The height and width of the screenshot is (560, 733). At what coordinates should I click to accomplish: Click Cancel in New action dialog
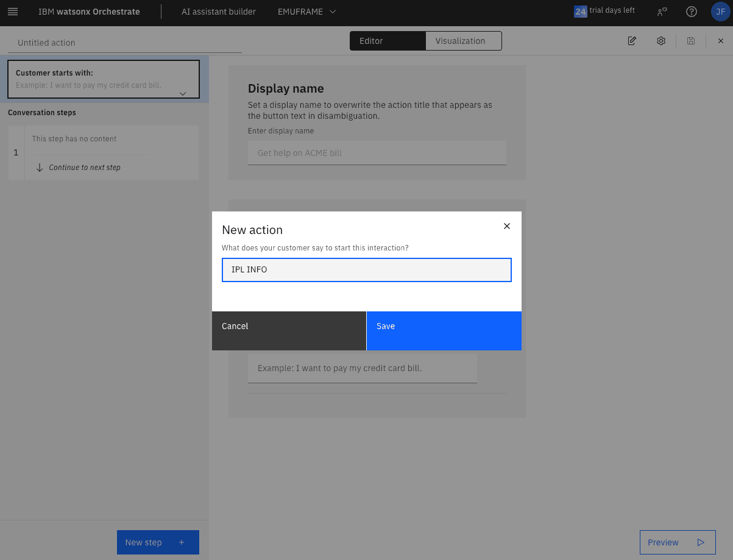pos(289,331)
